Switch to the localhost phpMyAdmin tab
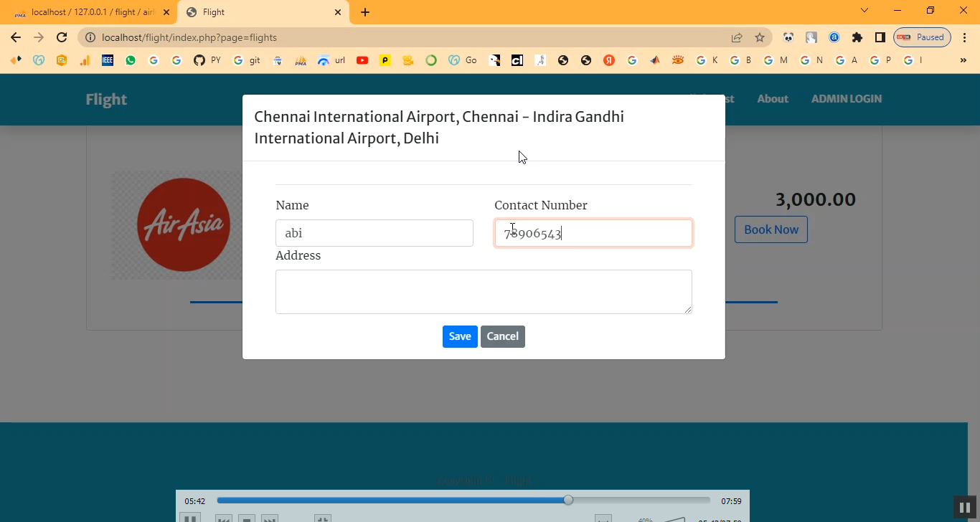Screen dimensions: 980x522 point(90,12)
